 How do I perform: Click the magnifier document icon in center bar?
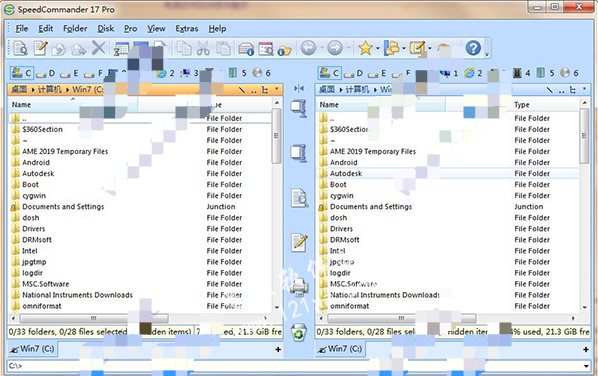pos(299,198)
